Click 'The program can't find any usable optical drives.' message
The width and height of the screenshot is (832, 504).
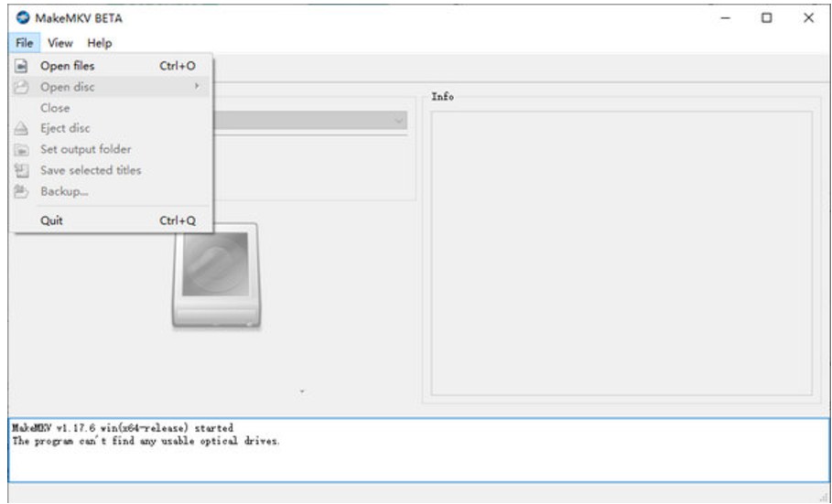point(146,441)
